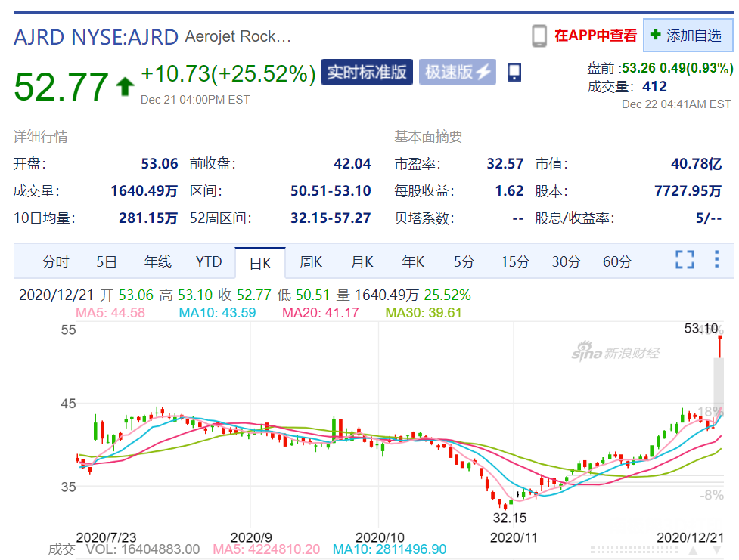Click the 区间 value 50.51-53.10

331,191
